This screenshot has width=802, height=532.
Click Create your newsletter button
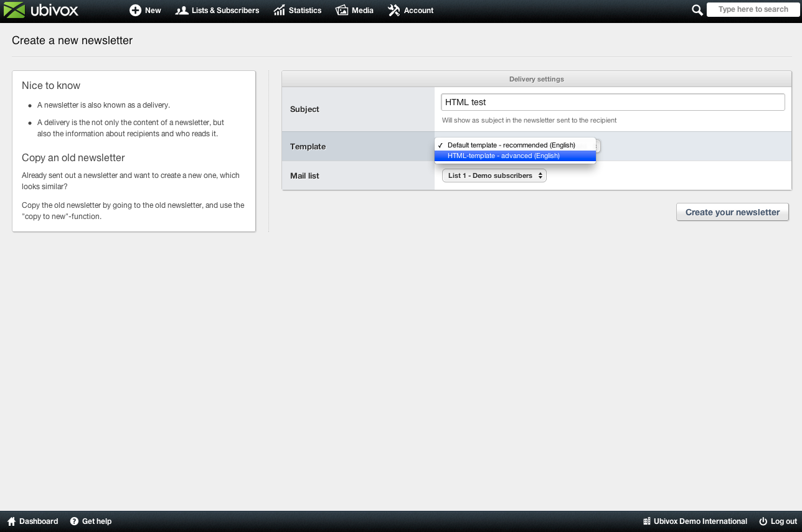(x=732, y=212)
